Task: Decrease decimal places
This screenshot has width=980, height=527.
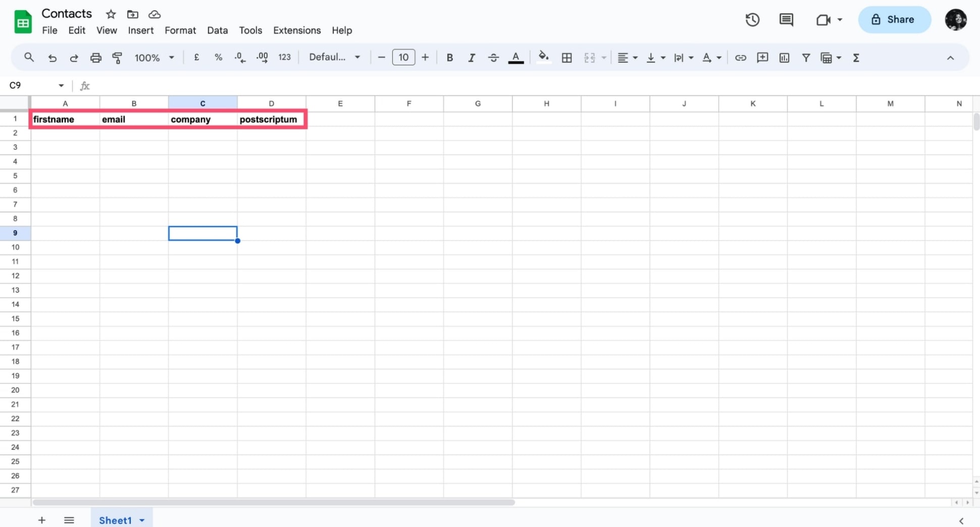Action: [x=240, y=58]
